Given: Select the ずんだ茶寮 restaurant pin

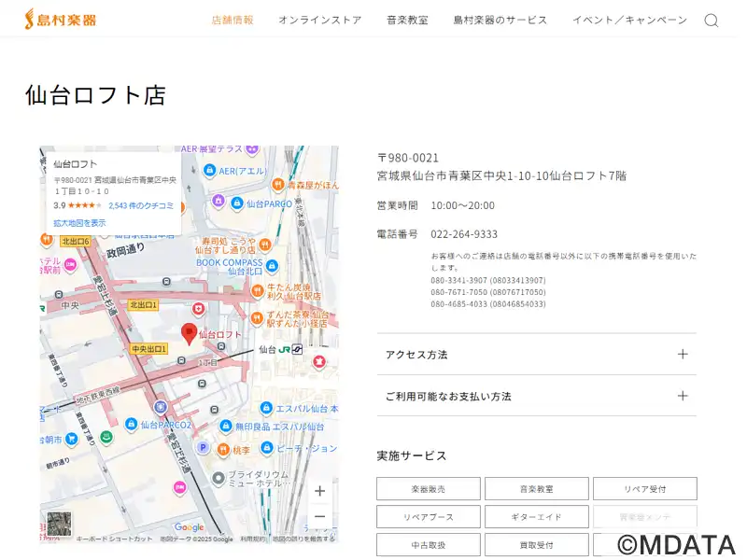Looking at the screenshot, I should click(x=258, y=317).
